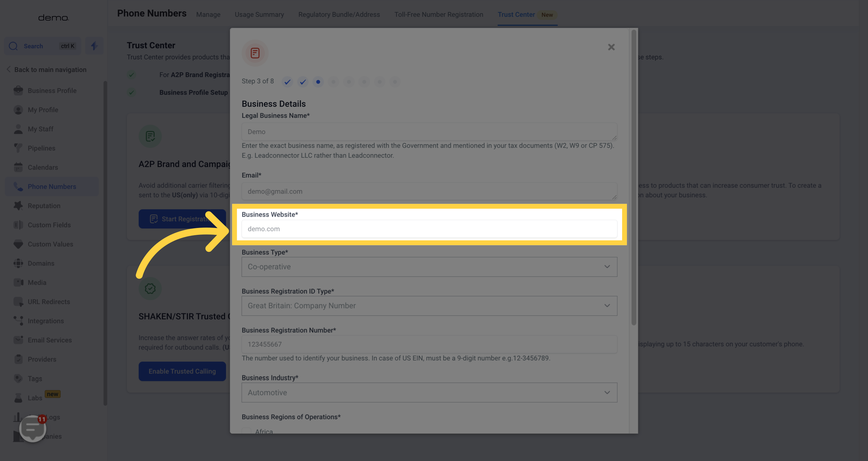
Task: Click the first completed step indicator
Action: (287, 82)
